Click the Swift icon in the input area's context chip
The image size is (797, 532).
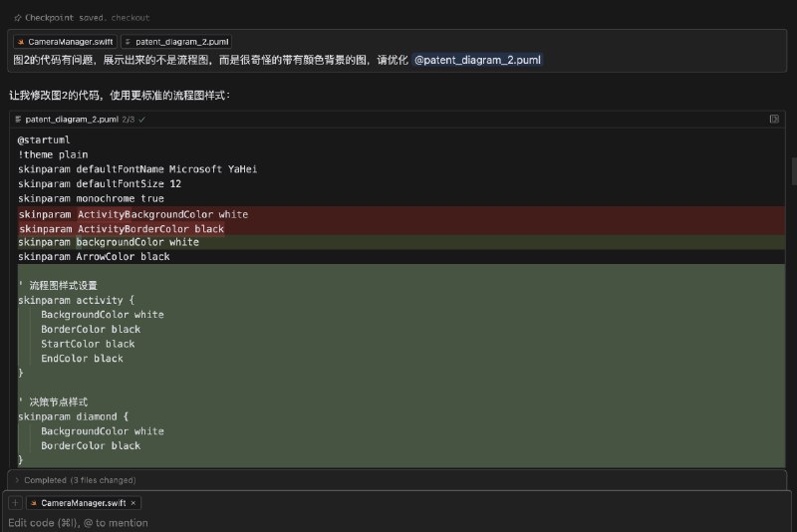tap(34, 503)
